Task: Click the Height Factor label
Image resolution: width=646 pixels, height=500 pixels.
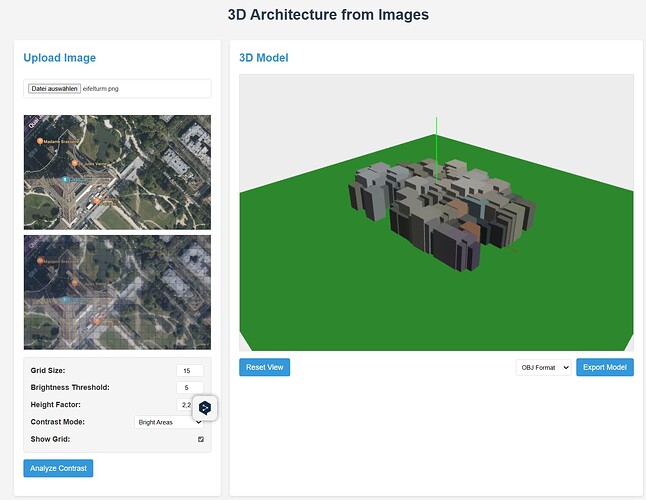Action: (56, 405)
